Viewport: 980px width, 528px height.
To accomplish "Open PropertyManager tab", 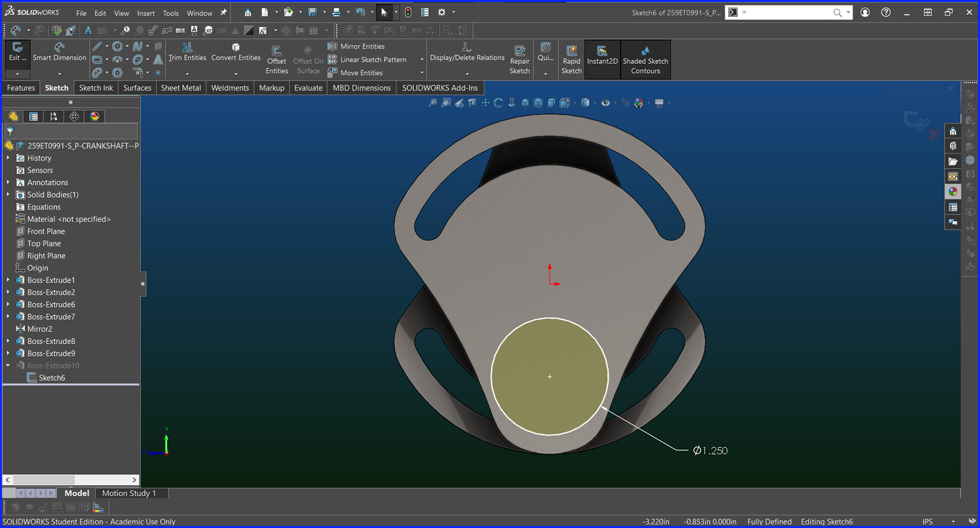I will pyautogui.click(x=33, y=116).
